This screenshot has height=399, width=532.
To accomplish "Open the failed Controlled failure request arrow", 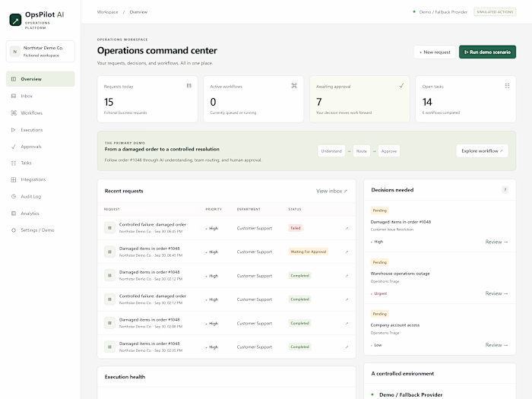I will coord(347,228).
